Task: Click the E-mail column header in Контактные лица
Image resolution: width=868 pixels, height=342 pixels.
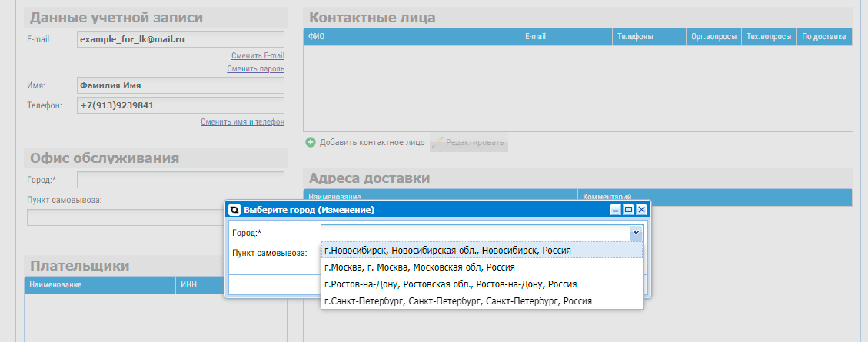Action: tap(566, 37)
